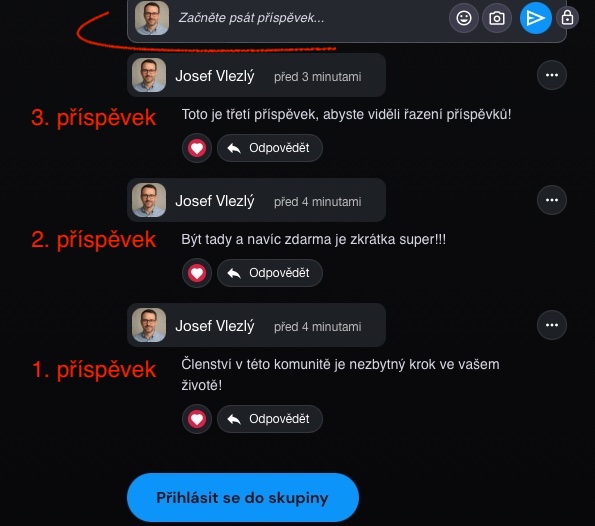Open Josef Vlezlý's avatar on first post

(x=149, y=325)
